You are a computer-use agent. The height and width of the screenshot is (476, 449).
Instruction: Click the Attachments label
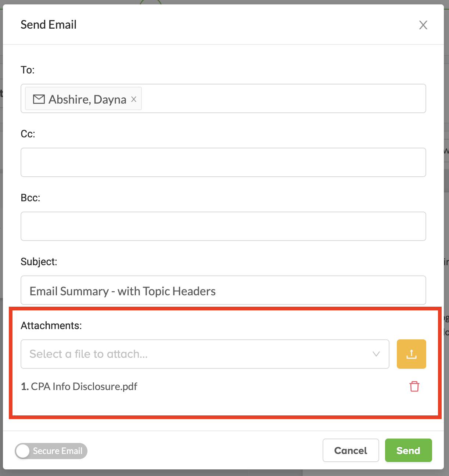tap(51, 325)
